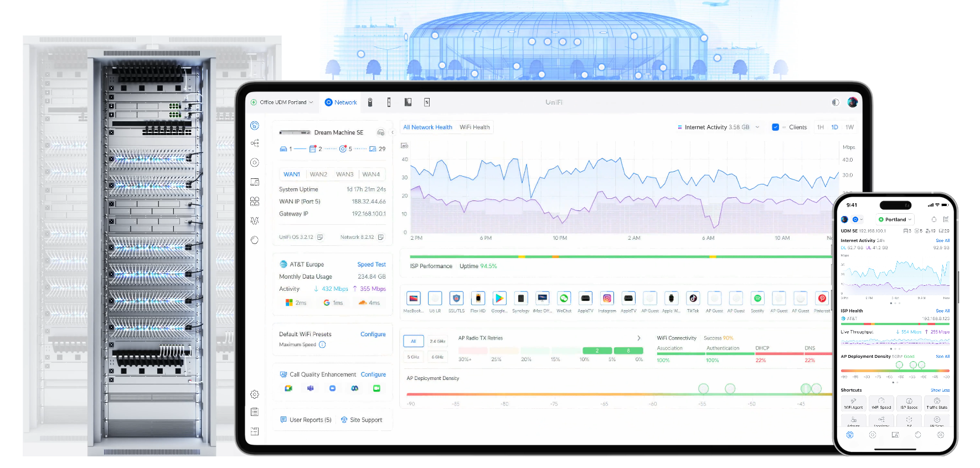
Task: Select the 5 GHz band filter
Action: tap(413, 357)
